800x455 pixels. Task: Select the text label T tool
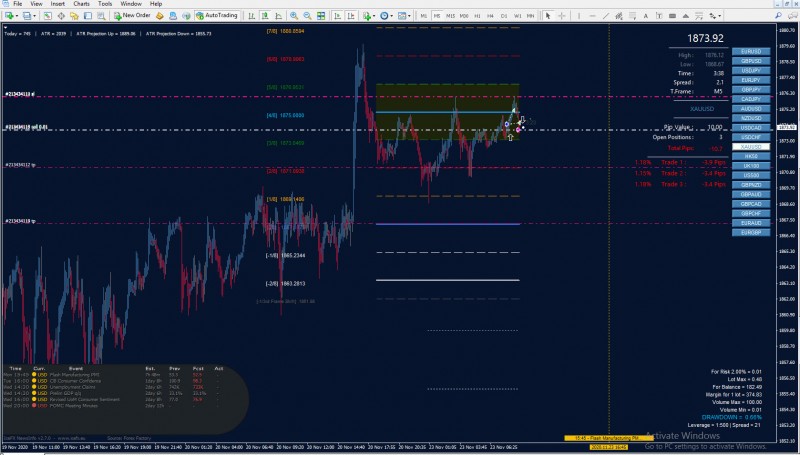click(x=659, y=16)
